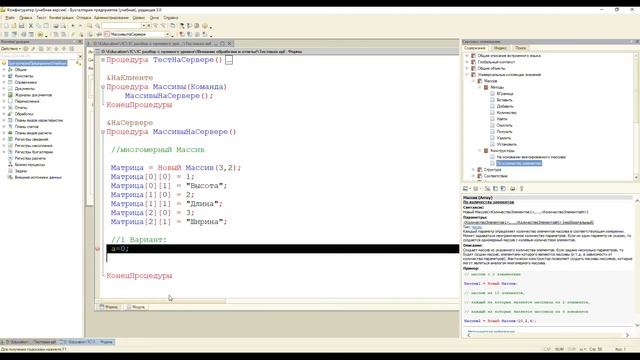Image resolution: width=640 pixels, height=360 pixels.
Task: Collapse the Массивы(Команда) procedure in code
Action: (103, 87)
